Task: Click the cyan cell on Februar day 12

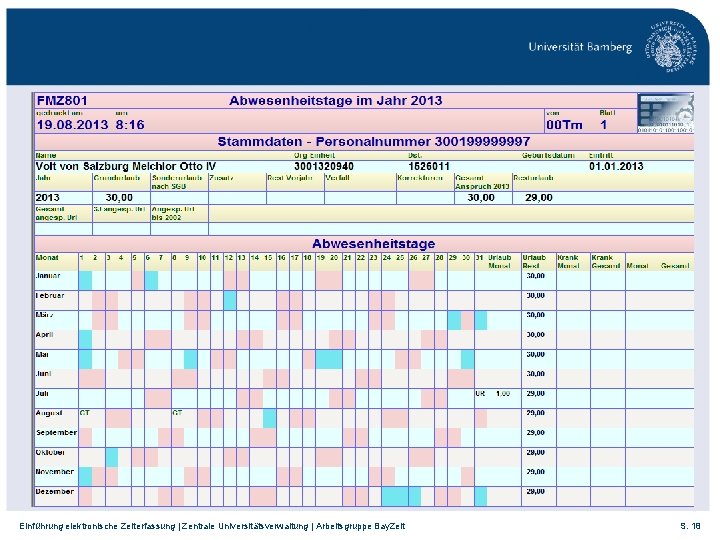Action: tap(230, 300)
